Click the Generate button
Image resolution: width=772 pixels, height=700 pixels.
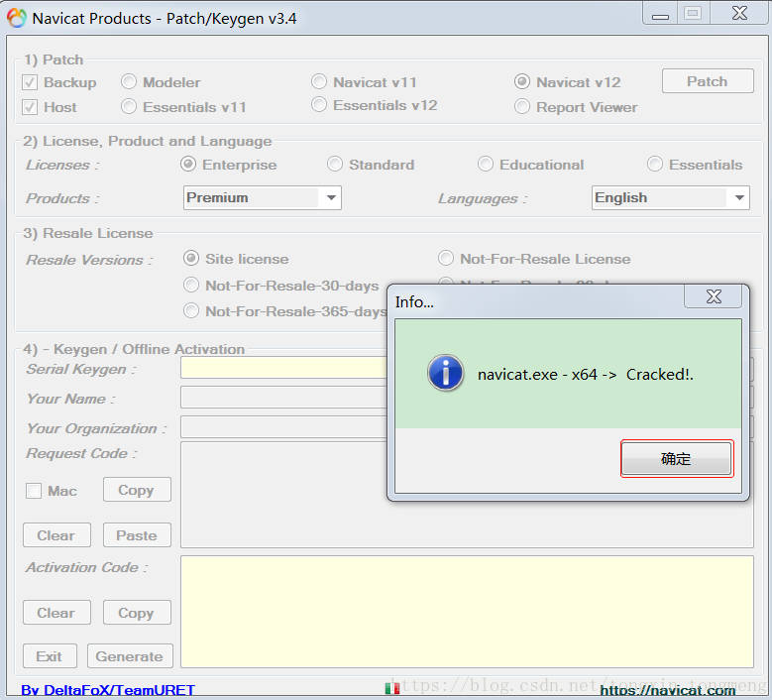(x=130, y=655)
